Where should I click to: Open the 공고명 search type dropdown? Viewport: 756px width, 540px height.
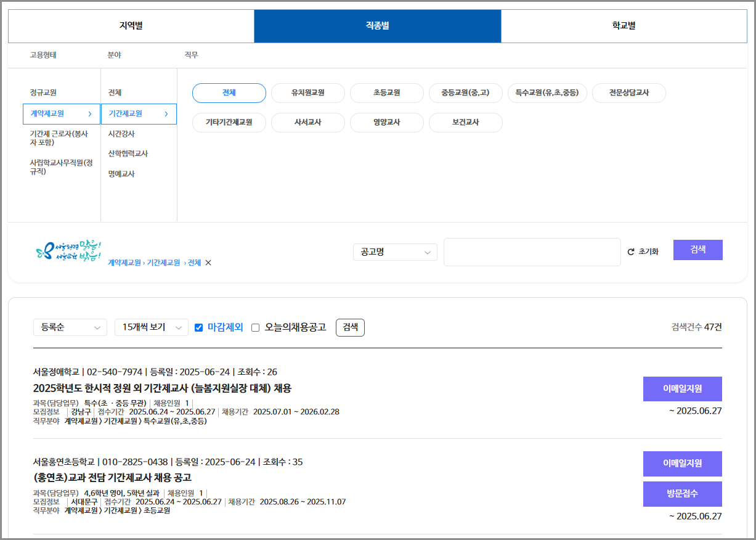394,252
